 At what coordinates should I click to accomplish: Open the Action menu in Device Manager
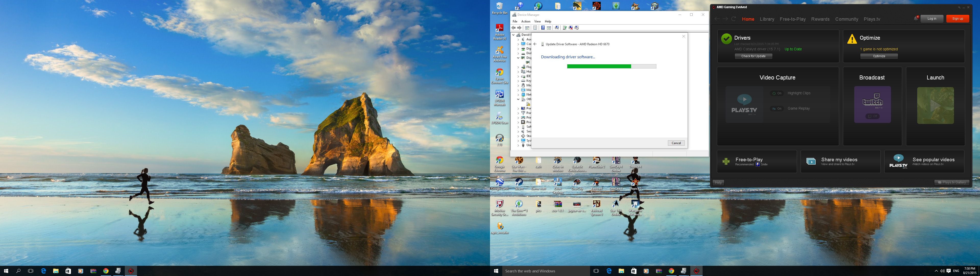coord(526,21)
